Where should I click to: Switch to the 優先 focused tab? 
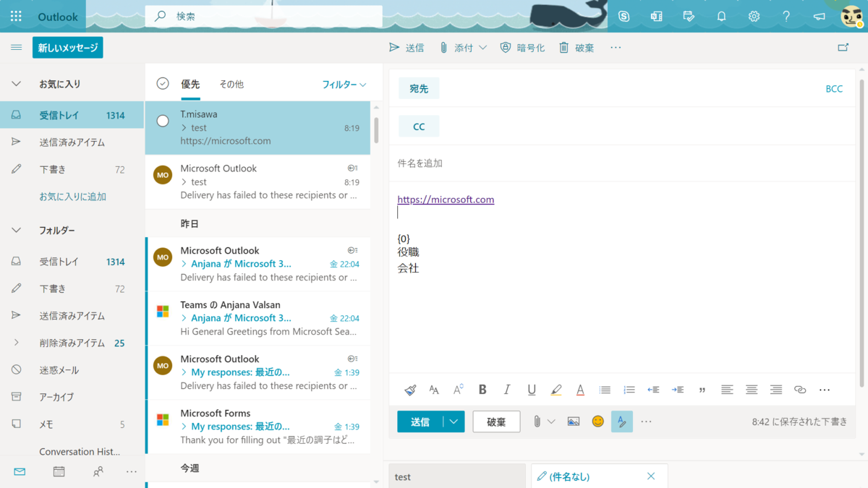point(190,85)
